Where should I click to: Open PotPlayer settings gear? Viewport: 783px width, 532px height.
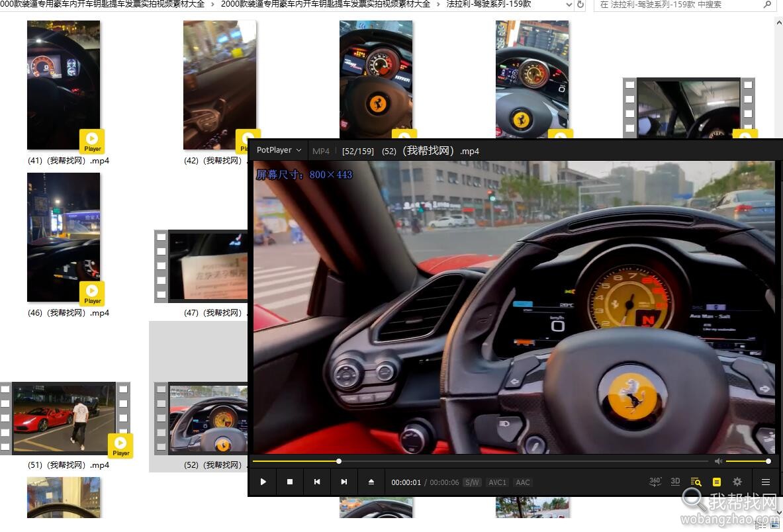[x=737, y=482]
